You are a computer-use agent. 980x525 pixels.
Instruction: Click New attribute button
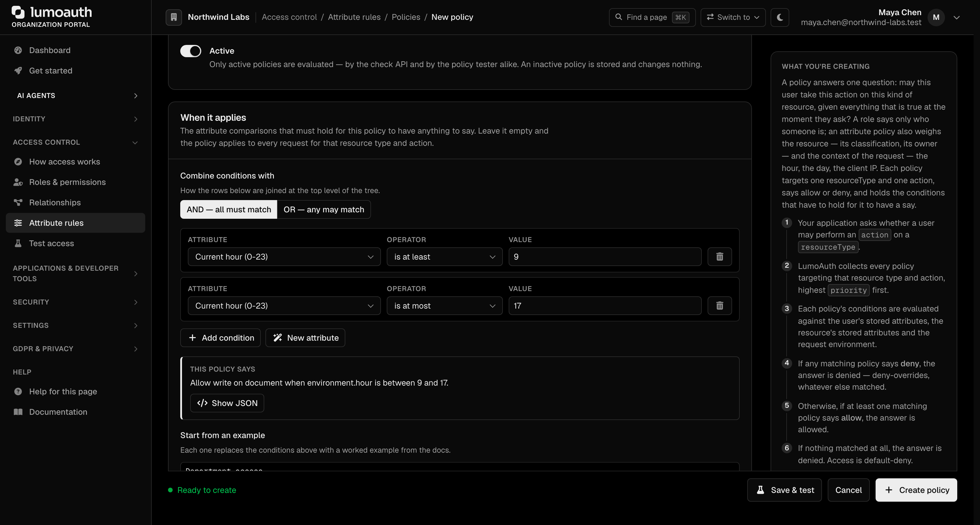(x=305, y=338)
